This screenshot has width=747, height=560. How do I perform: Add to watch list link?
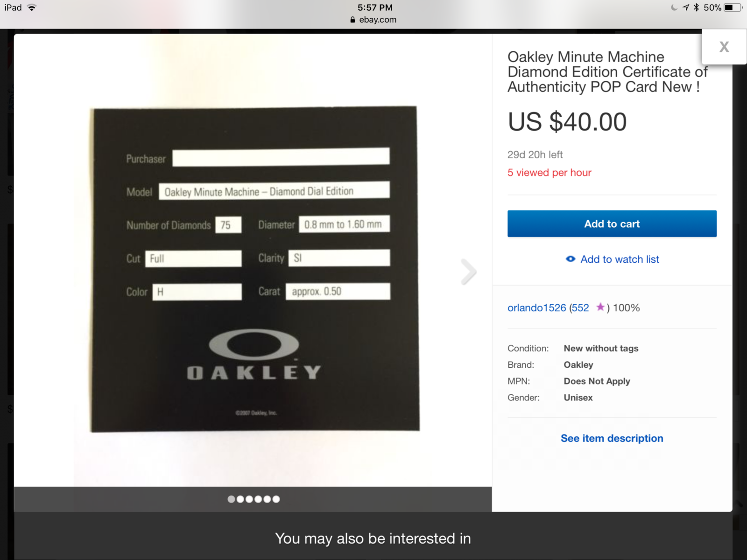click(620, 259)
